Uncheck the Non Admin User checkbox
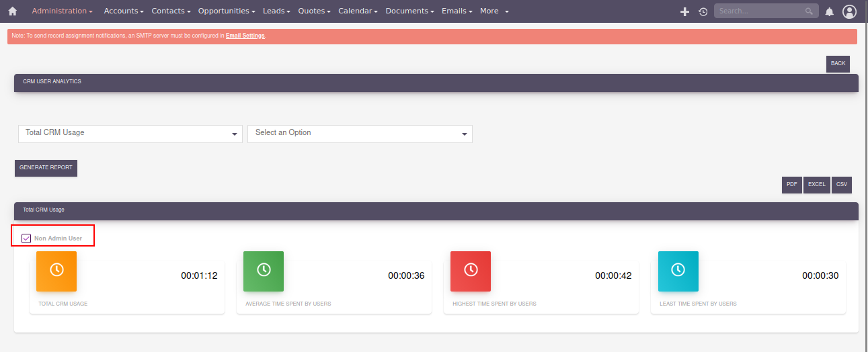The width and height of the screenshot is (868, 352). (x=26, y=238)
